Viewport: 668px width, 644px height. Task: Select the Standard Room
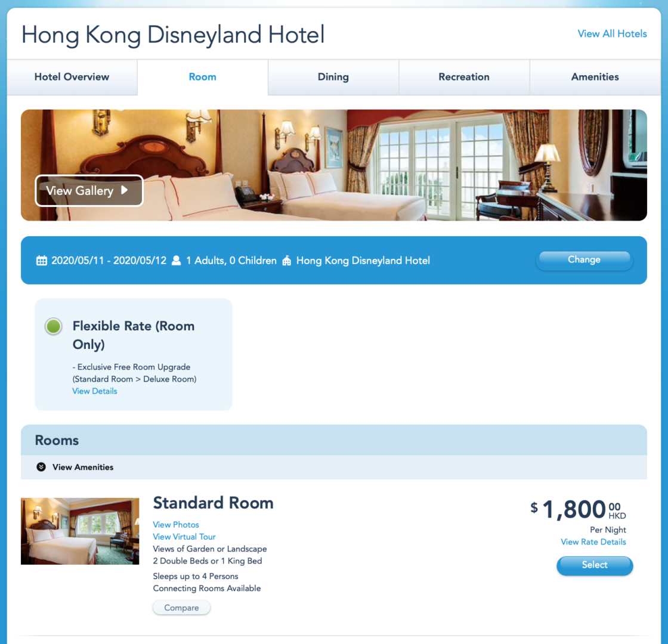[x=595, y=565]
